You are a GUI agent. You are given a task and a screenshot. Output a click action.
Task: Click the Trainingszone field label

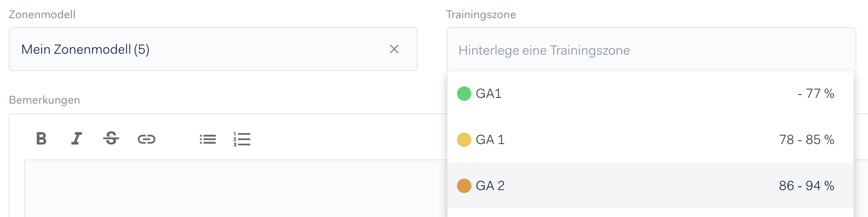tap(481, 14)
